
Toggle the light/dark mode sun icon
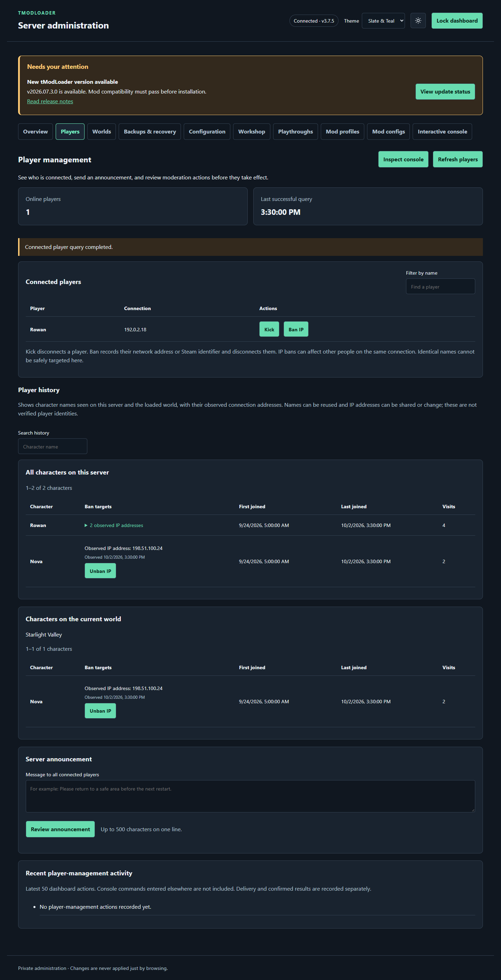418,21
